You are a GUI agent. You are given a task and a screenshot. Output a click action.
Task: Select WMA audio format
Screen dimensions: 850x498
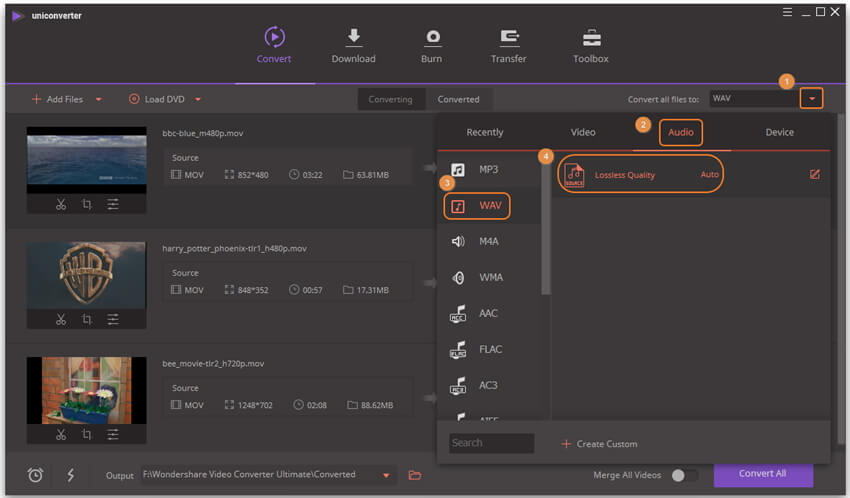coord(488,277)
